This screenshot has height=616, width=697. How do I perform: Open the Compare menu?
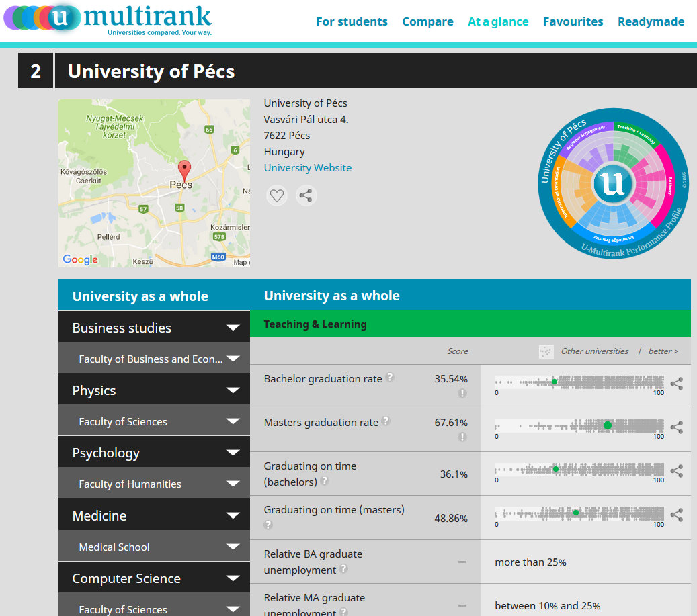(x=427, y=21)
